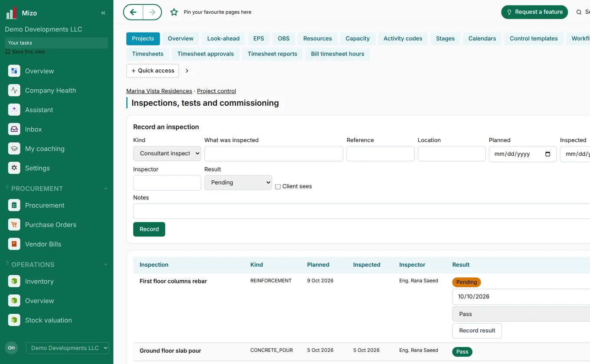
Task: Collapse the PROCUREMENT section
Action: (x=105, y=188)
